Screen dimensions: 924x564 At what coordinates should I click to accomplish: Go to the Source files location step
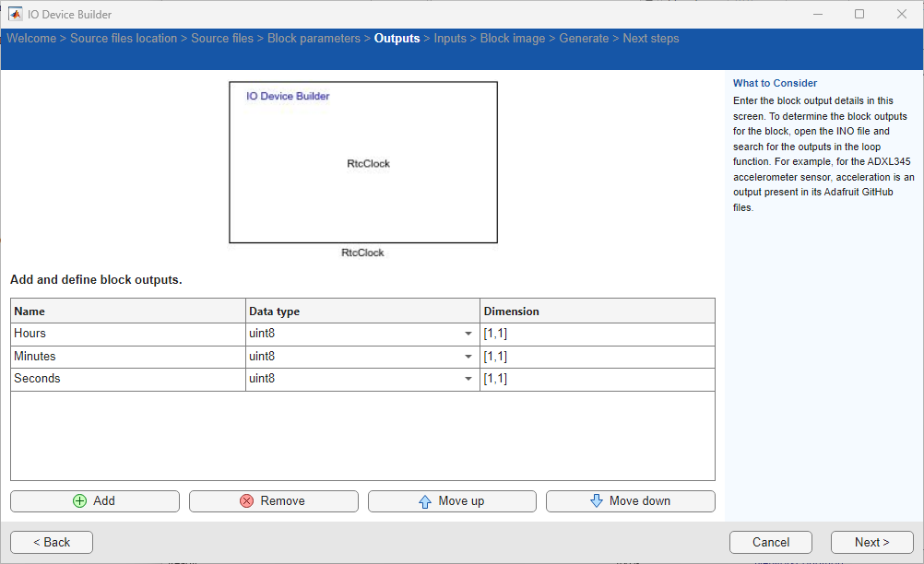click(124, 38)
